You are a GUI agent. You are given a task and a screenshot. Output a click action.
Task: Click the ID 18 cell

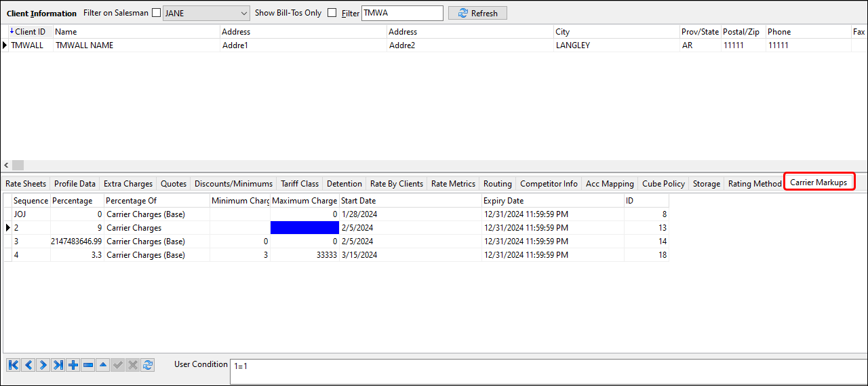pos(646,255)
